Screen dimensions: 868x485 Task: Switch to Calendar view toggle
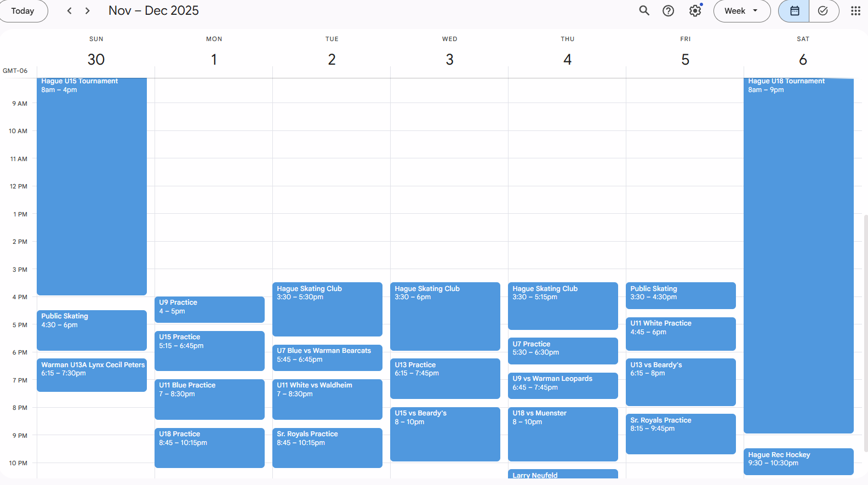794,11
